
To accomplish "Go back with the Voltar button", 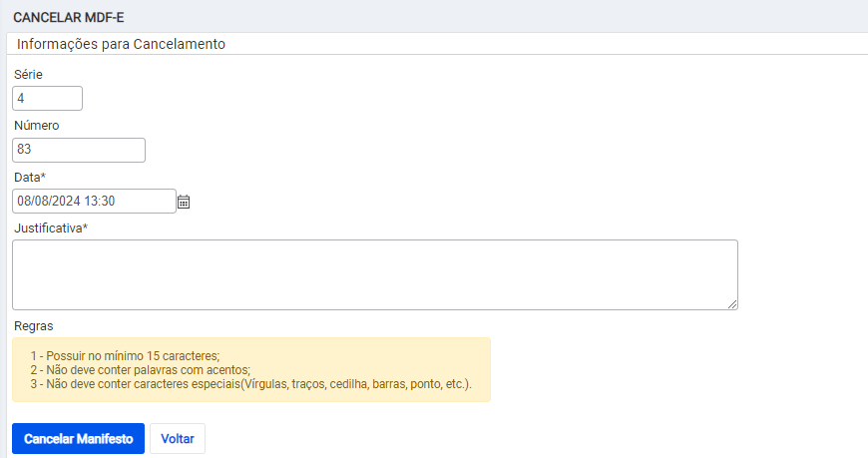I will pyautogui.click(x=178, y=439).
